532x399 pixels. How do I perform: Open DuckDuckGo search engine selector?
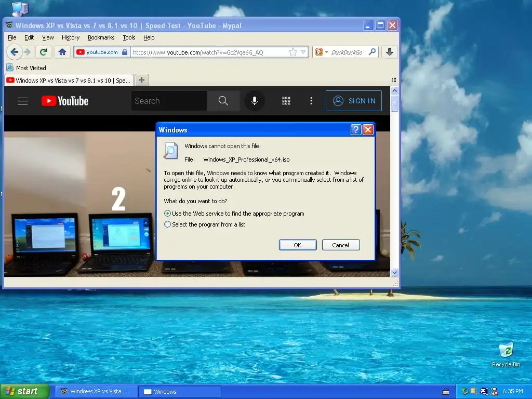(321, 52)
